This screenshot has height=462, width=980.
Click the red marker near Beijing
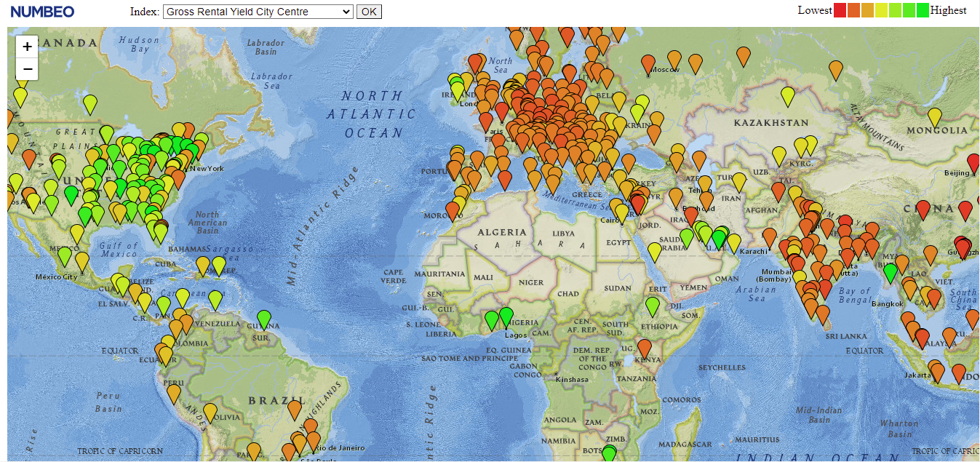pos(973,162)
